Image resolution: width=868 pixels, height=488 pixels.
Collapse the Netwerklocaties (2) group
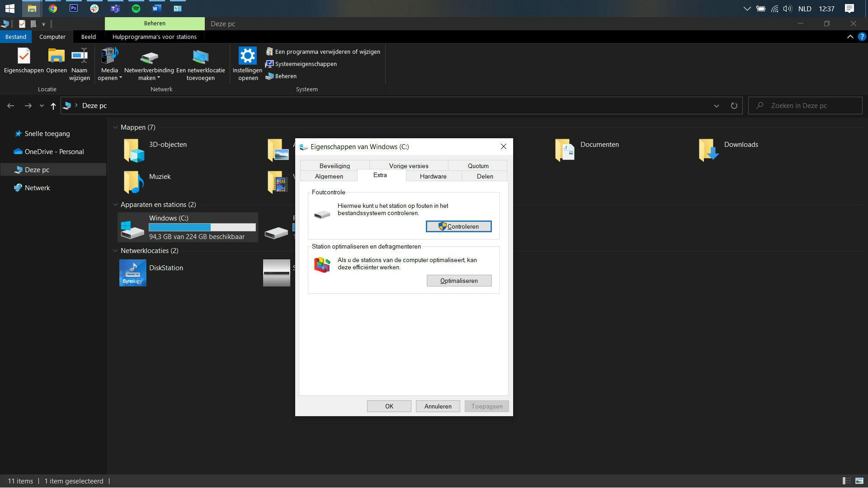115,251
